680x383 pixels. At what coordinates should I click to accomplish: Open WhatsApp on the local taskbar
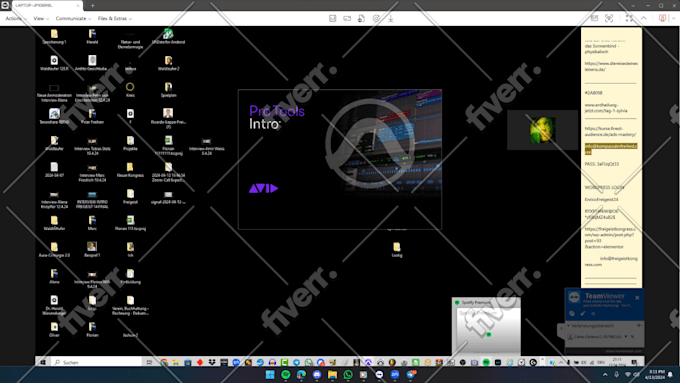(x=348, y=374)
